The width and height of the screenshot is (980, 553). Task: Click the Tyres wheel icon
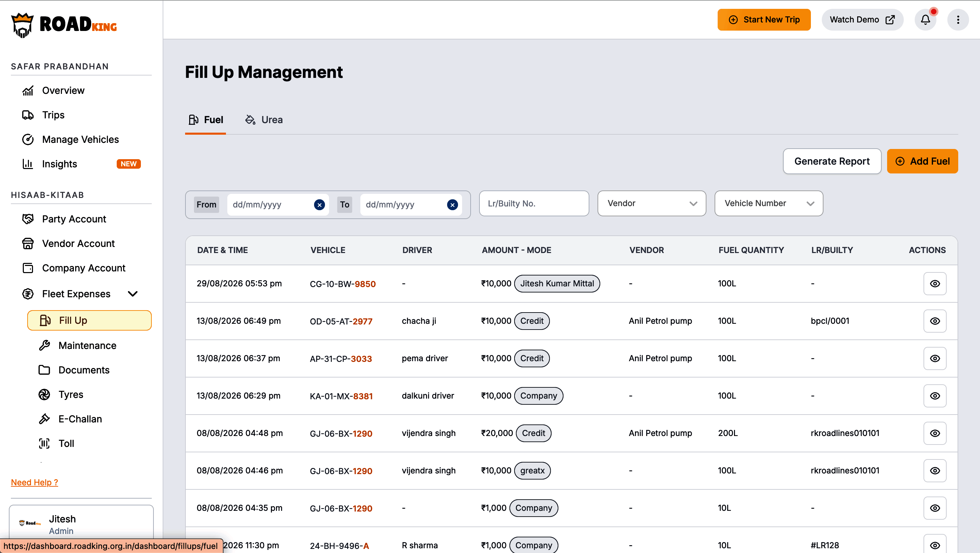coord(44,395)
